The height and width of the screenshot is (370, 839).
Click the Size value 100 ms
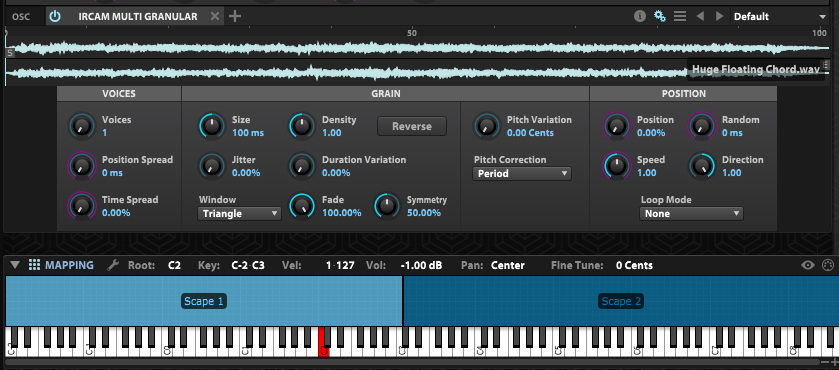248,133
